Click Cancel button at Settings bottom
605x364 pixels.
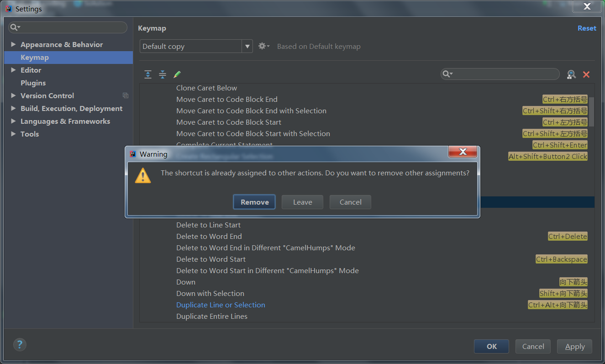pyautogui.click(x=533, y=346)
